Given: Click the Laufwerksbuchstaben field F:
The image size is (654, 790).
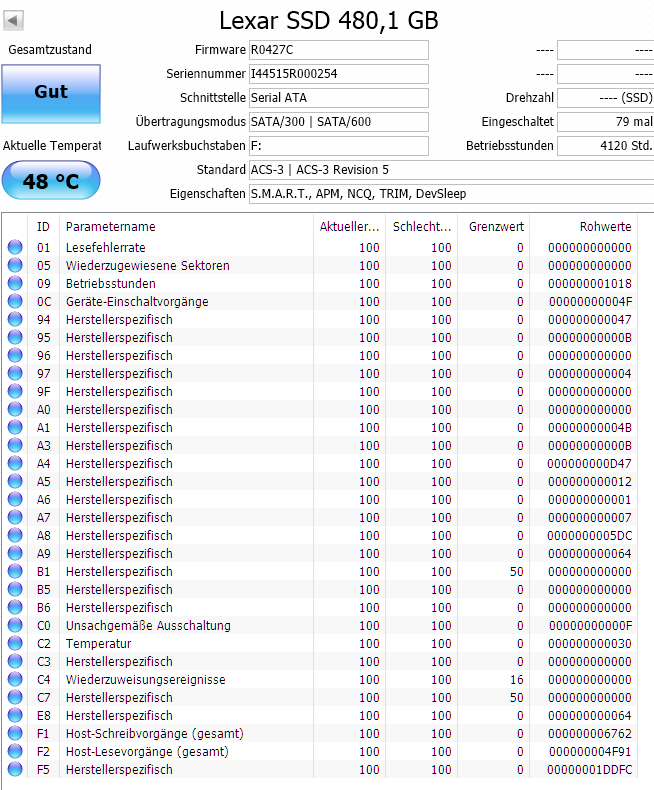Looking at the screenshot, I should 339,146.
